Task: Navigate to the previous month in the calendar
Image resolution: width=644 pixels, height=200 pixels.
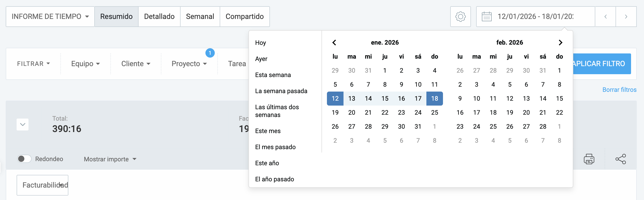Action: click(334, 42)
